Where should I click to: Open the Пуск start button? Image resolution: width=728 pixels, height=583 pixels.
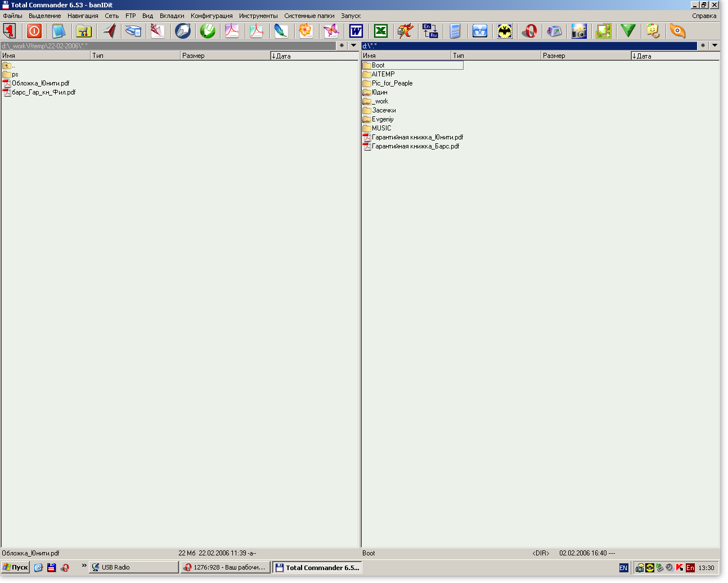15,567
